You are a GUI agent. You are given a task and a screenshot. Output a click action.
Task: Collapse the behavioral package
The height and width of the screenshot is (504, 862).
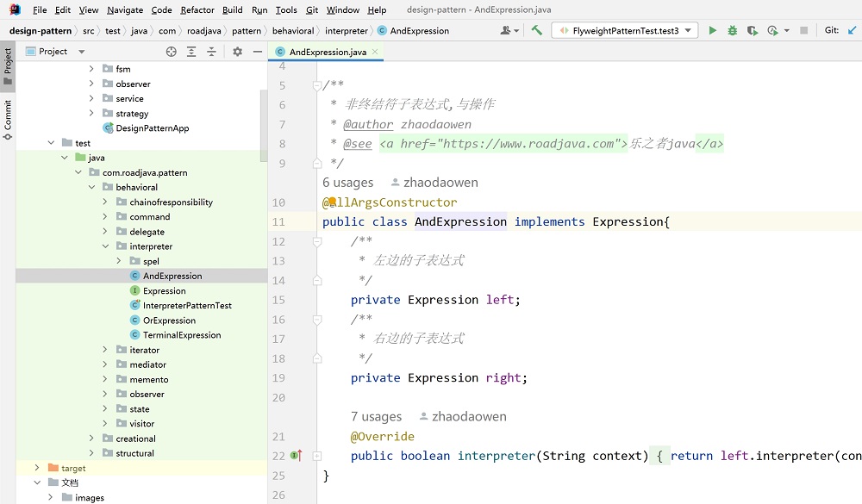[x=91, y=188]
